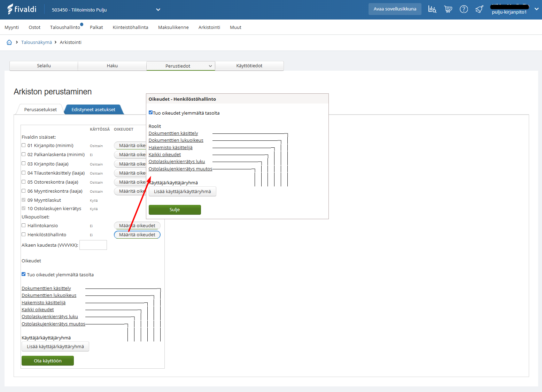Click the rocket icon in the header
The height and width of the screenshot is (392, 542).
click(x=479, y=9)
